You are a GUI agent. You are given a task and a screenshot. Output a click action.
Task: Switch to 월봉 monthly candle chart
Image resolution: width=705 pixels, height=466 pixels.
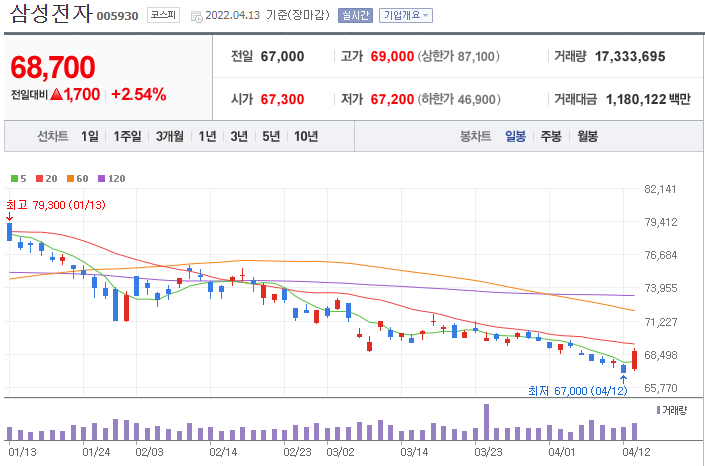[587, 136]
